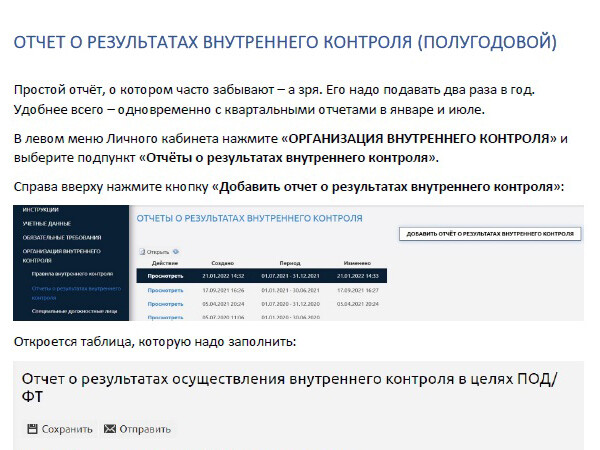Click the modified date 21.01.2022 14:33
The image size is (600, 450).
click(x=358, y=276)
